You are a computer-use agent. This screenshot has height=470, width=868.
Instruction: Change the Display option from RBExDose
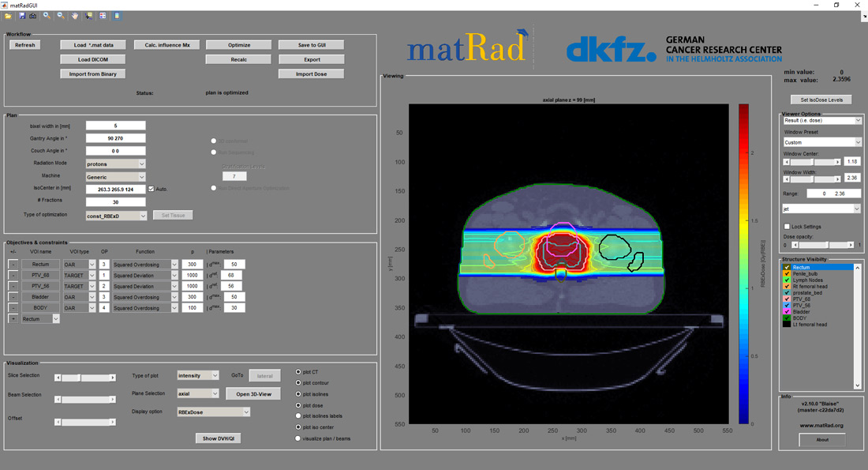point(214,412)
